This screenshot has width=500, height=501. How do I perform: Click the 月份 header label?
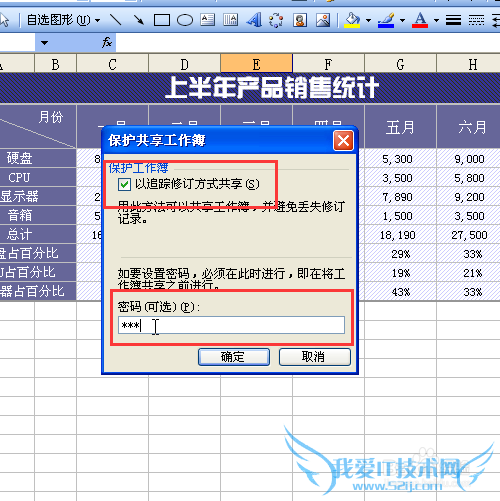coord(51,117)
